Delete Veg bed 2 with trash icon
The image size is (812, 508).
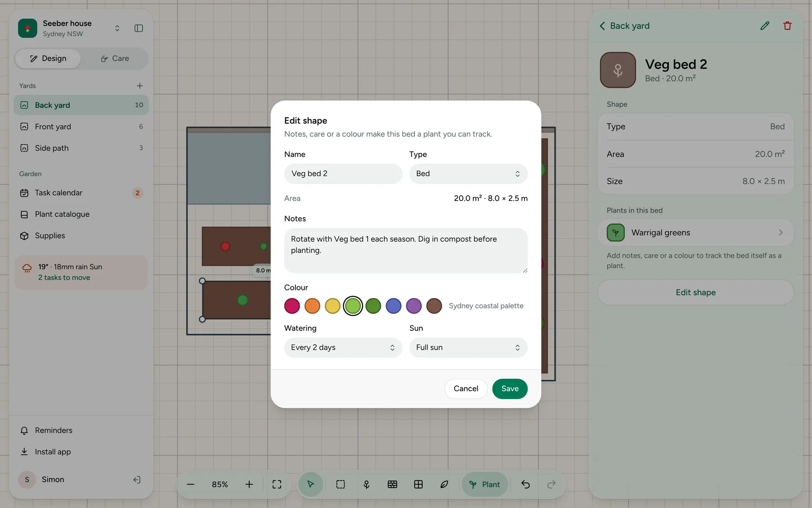(787, 26)
